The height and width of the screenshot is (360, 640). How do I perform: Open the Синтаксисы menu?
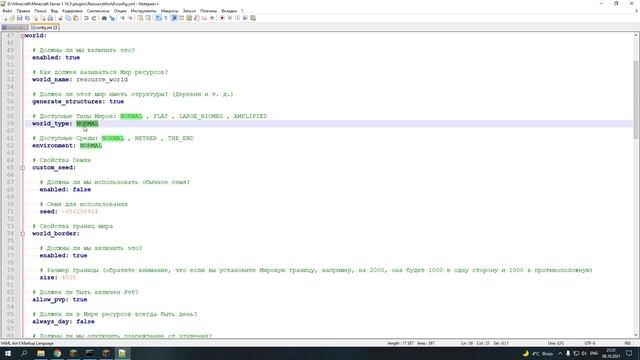click(98, 11)
